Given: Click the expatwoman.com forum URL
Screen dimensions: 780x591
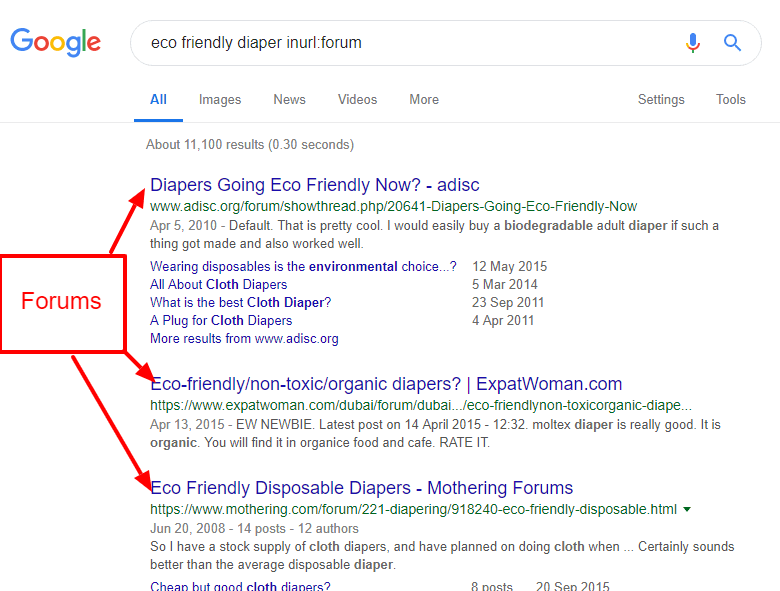Looking at the screenshot, I should pyautogui.click(x=421, y=405).
